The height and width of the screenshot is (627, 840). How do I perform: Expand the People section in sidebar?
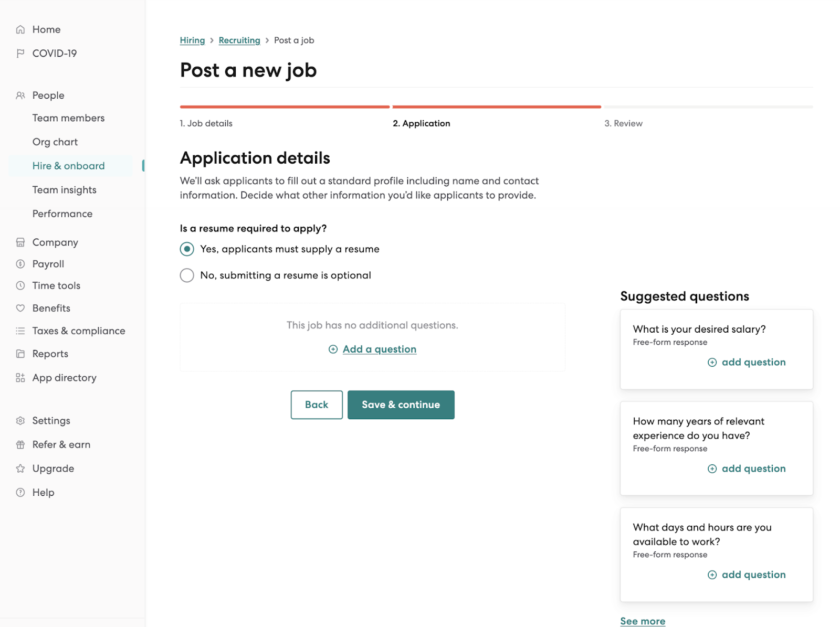[48, 95]
